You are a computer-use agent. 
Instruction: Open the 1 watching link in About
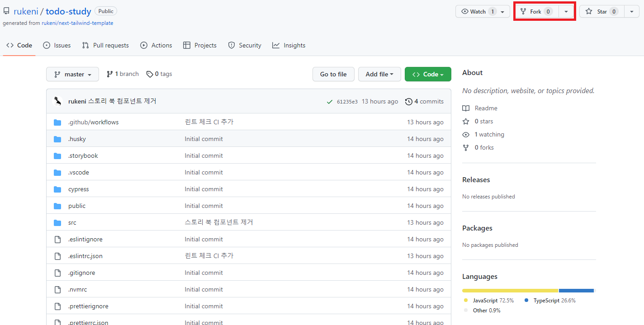pyautogui.click(x=483, y=134)
